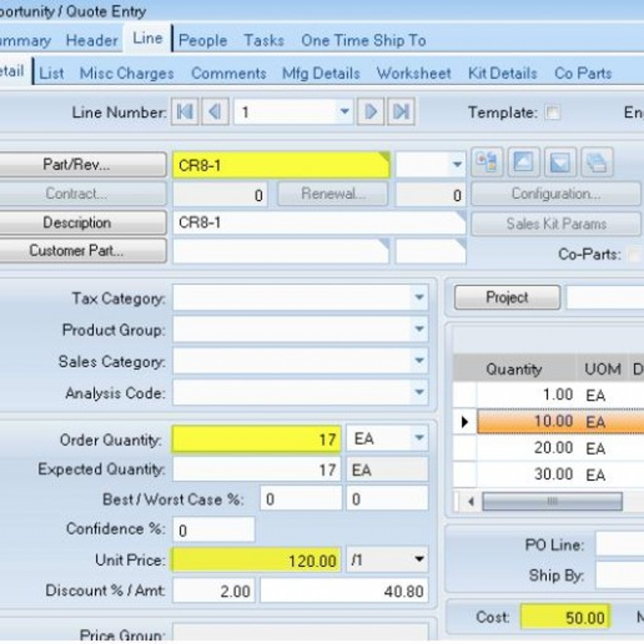Go to the previous quote line

click(215, 111)
